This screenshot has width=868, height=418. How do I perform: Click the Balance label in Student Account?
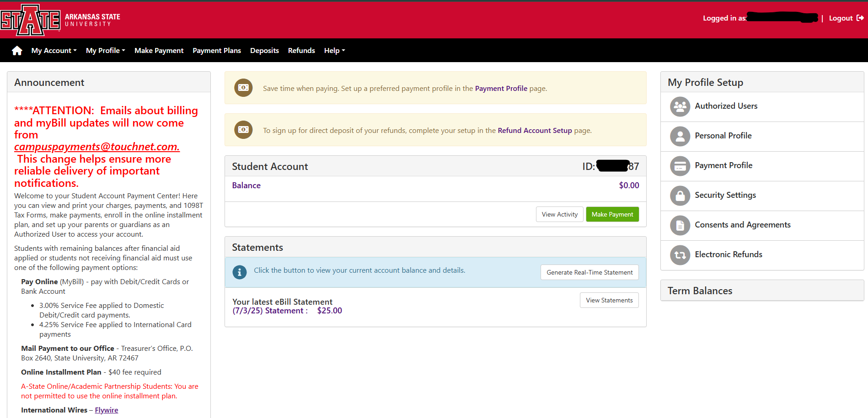pos(246,185)
